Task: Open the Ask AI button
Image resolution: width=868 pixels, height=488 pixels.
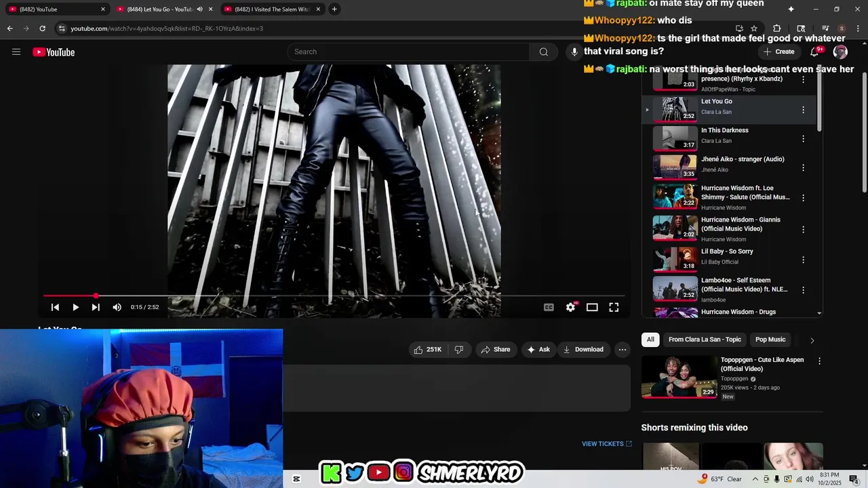Action: 538,350
